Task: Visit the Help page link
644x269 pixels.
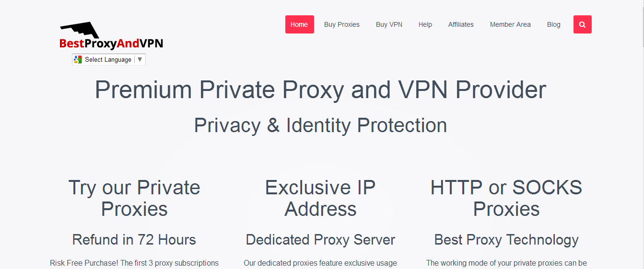Action: (425, 24)
